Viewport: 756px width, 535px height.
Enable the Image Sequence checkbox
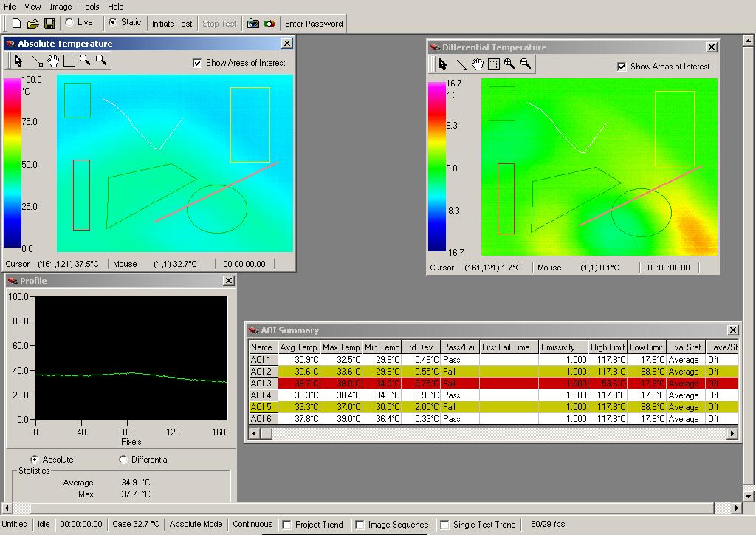(360, 525)
